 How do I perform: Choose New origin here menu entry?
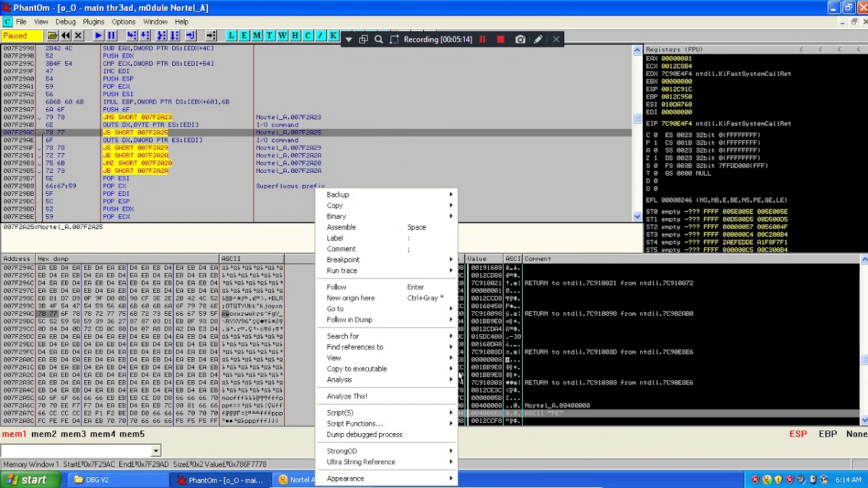point(387,298)
